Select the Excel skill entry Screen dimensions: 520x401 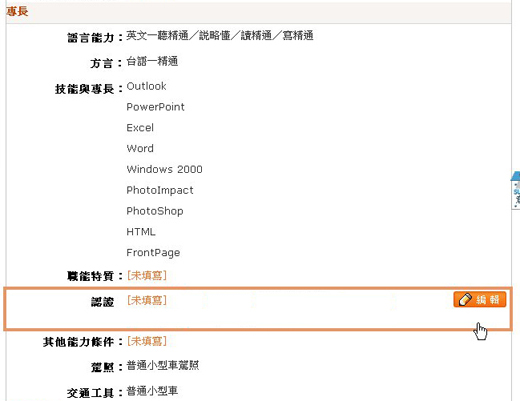click(x=140, y=128)
